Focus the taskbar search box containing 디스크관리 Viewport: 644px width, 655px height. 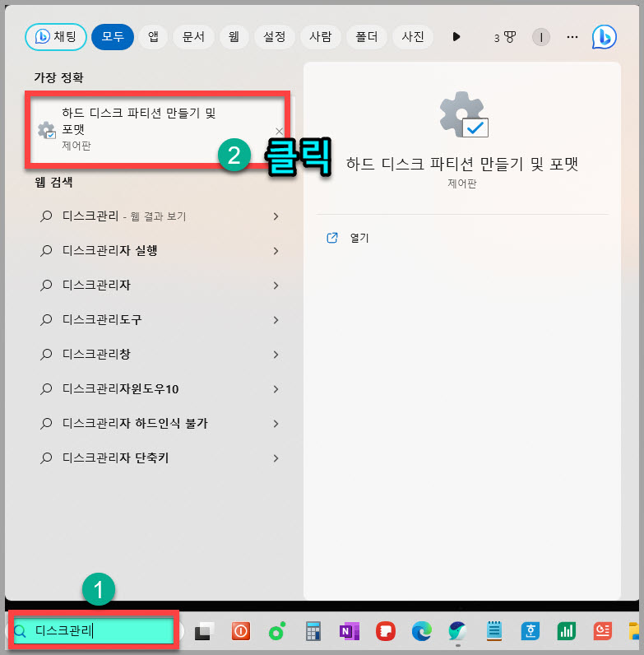coord(94,631)
